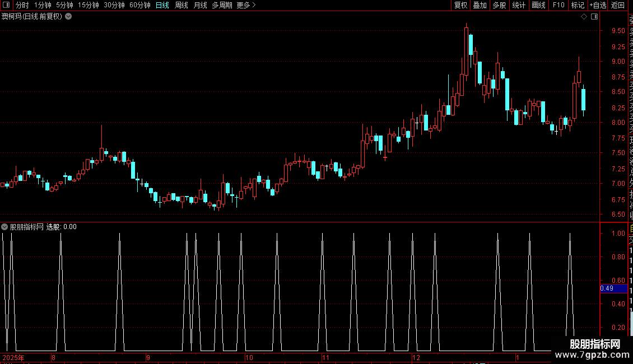Click the 股朋指标网 indicator name
The width and height of the screenshot is (633, 364).
pyautogui.click(x=27, y=227)
